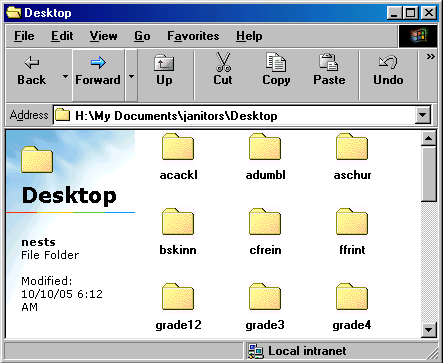Click the Local intranet zone icon
Screen dimensions: 443x363
click(x=256, y=351)
